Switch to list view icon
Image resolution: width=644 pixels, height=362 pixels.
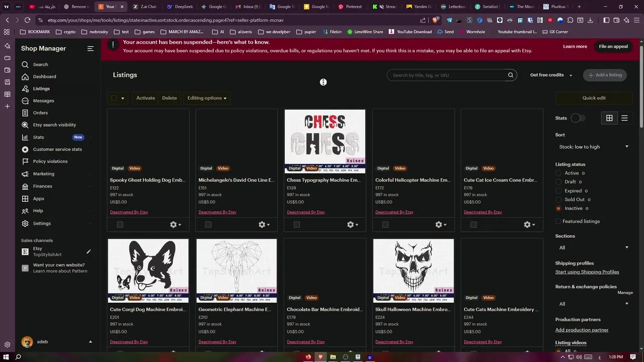[624, 118]
